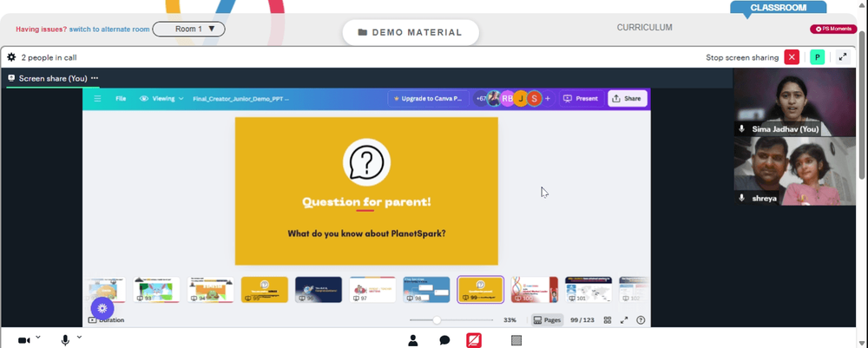Click the Canva Share button
Image resolution: width=868 pixels, height=348 pixels.
(628, 98)
